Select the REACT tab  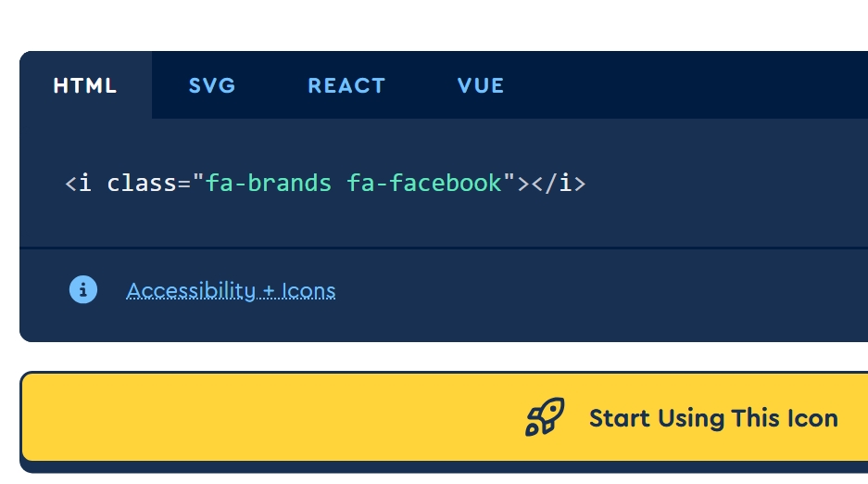pos(346,86)
